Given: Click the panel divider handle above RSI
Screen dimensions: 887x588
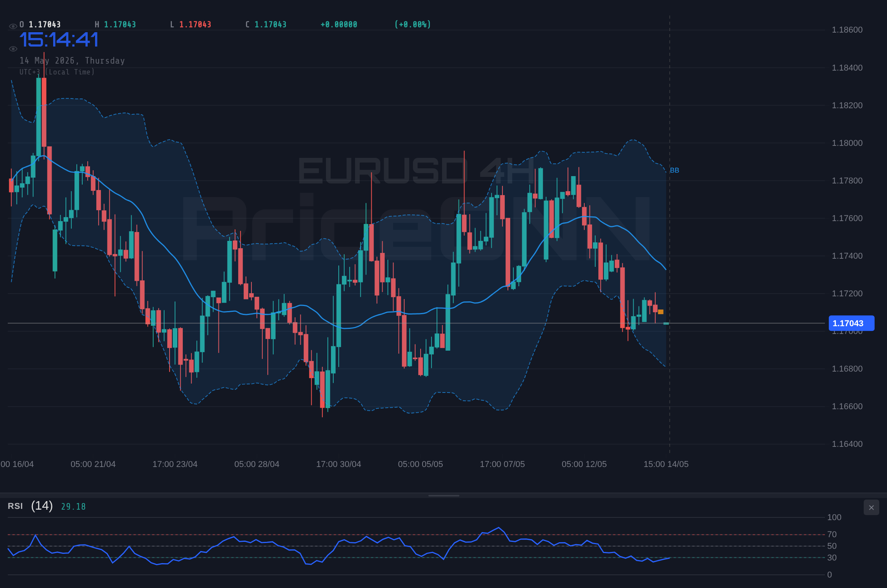Looking at the screenshot, I should tap(443, 495).
